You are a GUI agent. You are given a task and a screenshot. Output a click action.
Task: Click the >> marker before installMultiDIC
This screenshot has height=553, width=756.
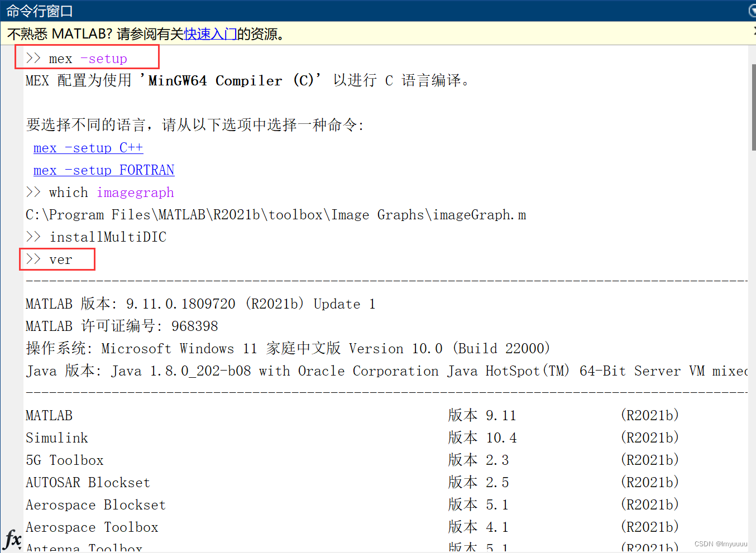(x=34, y=237)
